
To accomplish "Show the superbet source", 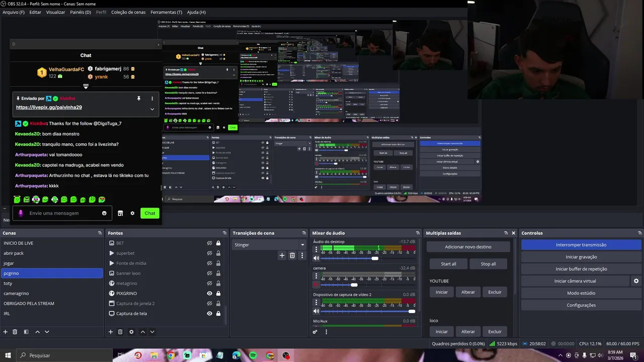I will coord(209,253).
